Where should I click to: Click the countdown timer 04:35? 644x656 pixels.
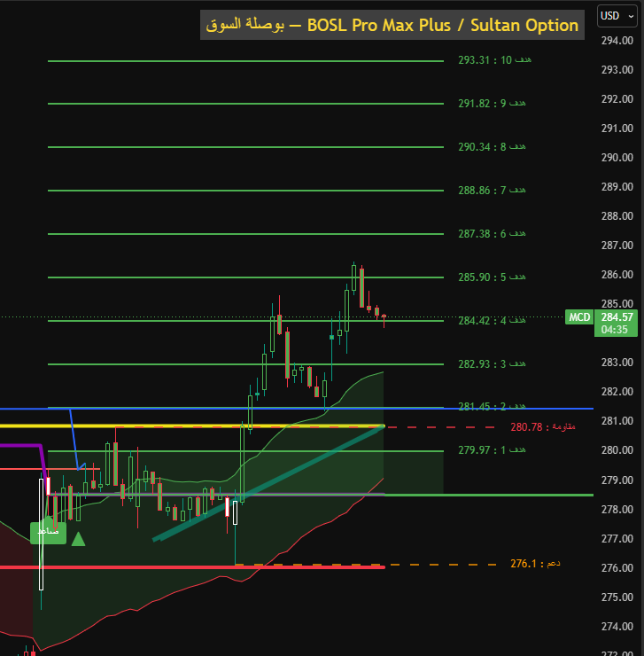[614, 330]
